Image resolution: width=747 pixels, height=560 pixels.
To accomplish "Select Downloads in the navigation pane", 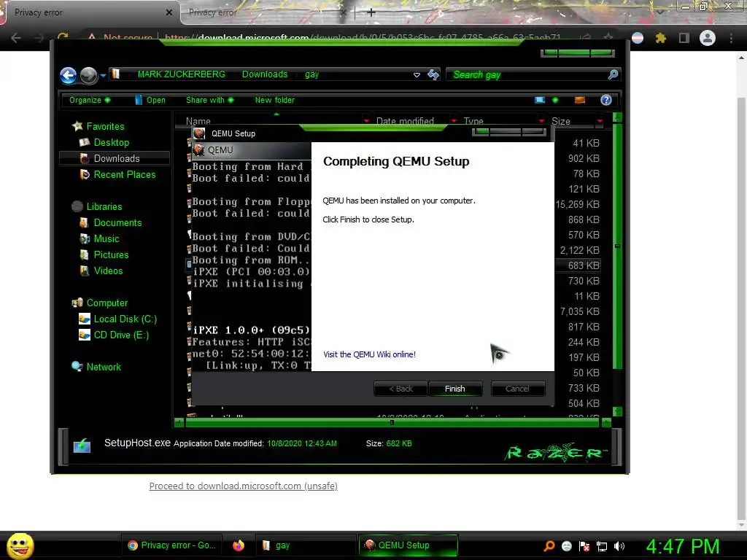I will pos(115,158).
